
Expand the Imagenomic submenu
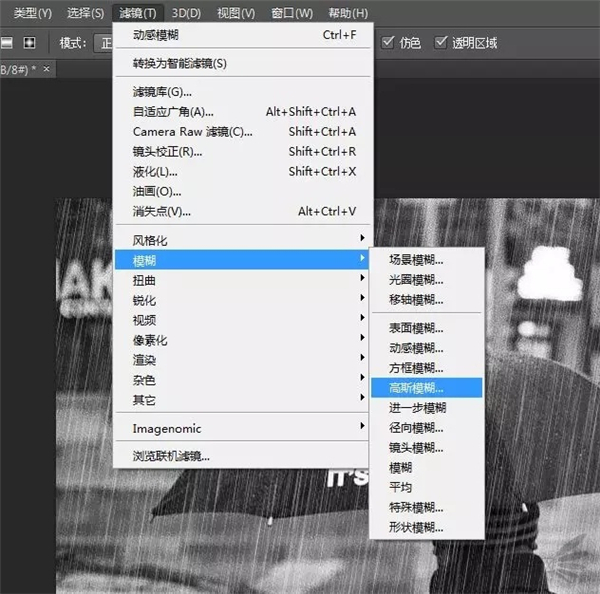[x=242, y=428]
